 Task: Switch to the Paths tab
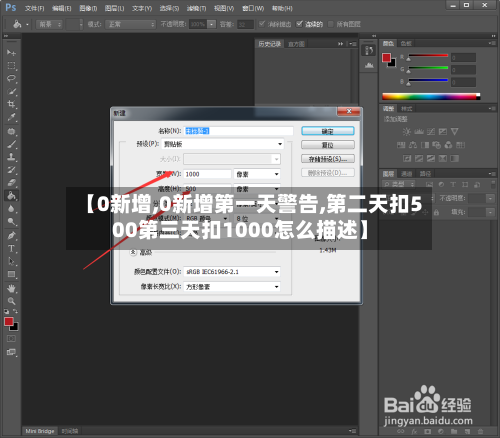tap(425, 174)
